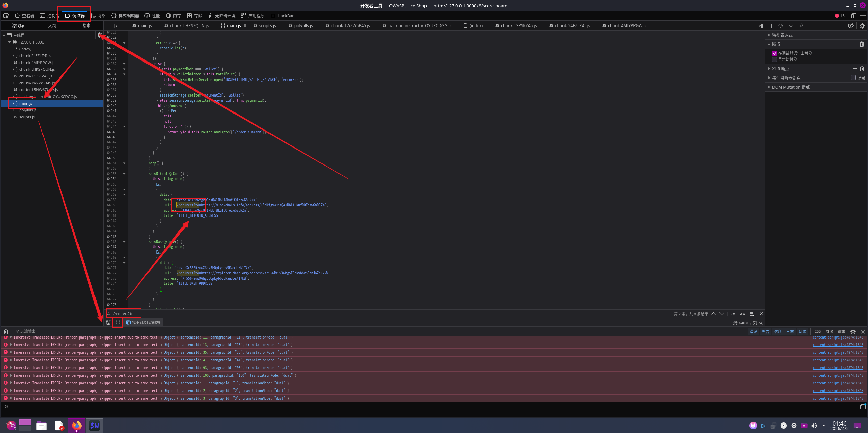Fold code block at line 64053
Viewport: 868px width, 433px height.
[x=124, y=174]
